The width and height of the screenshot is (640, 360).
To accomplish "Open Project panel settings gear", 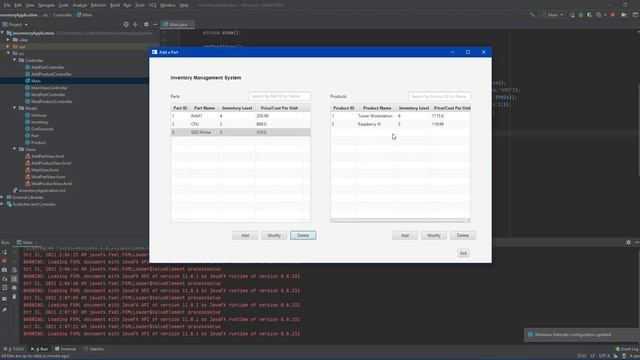I will coord(146,24).
